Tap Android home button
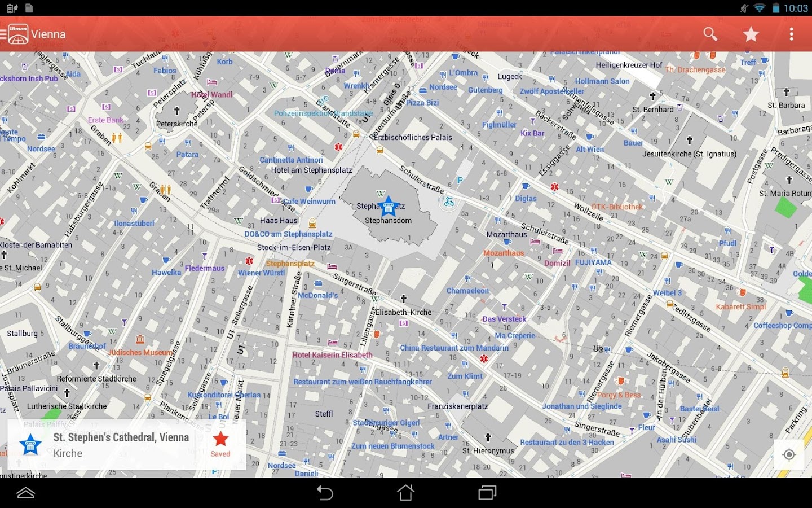This screenshot has width=812, height=508. [405, 492]
